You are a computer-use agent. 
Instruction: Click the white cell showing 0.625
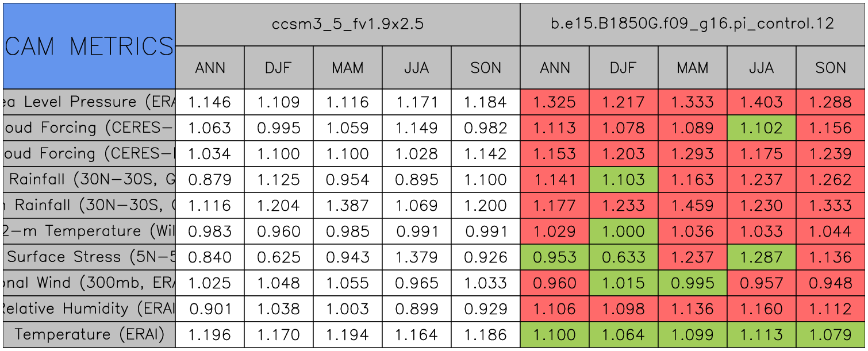278,257
